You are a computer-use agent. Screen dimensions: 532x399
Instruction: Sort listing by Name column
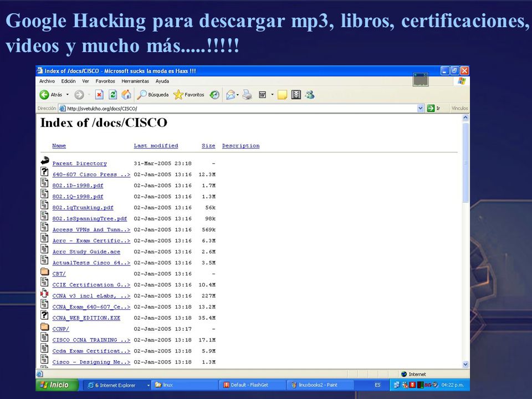point(59,146)
